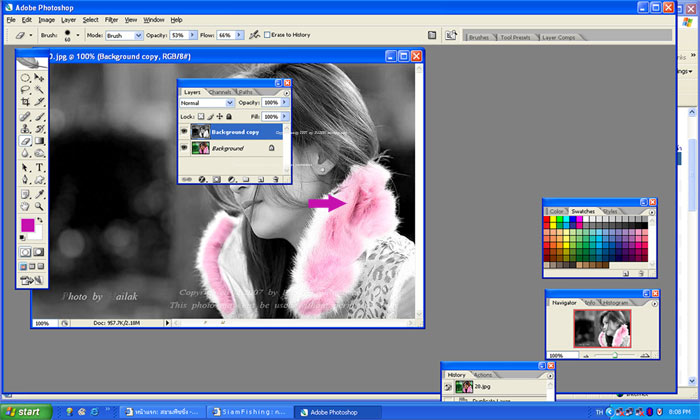Select the Hand tool
Viewport: 700px width, 420px height.
tap(25, 206)
